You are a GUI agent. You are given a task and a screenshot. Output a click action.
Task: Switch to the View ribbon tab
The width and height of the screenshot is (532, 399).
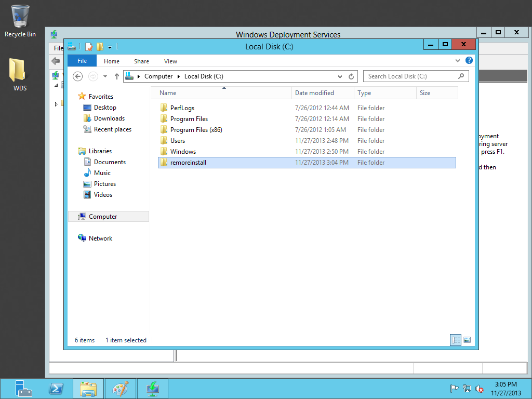click(x=170, y=61)
